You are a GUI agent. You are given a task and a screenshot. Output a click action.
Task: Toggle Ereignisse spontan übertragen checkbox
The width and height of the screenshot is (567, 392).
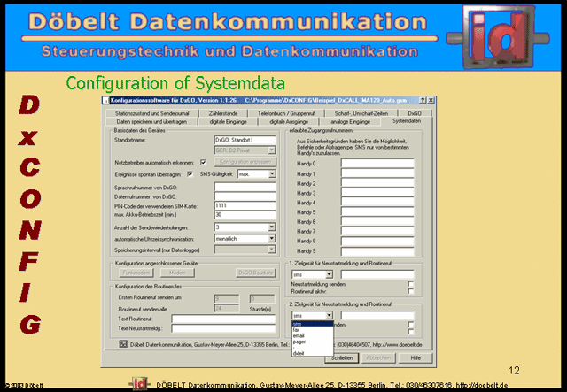(190, 174)
